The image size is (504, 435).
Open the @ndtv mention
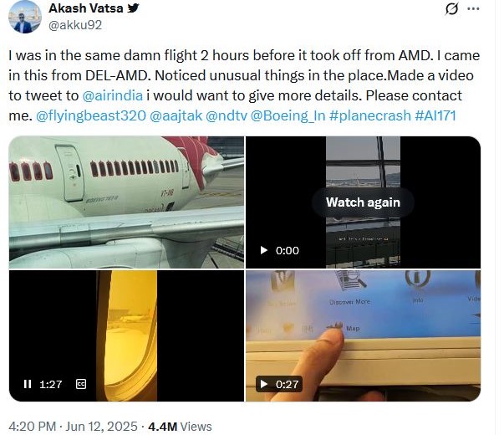coord(227,115)
